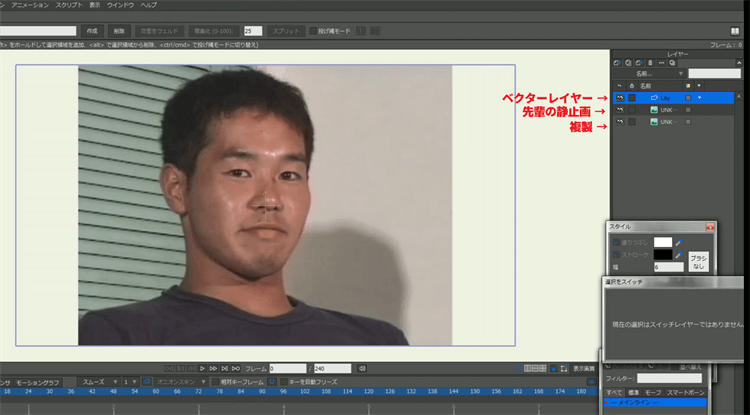Click frame 96 on the timeline ruler
This screenshot has width=750, height=415.
coord(283,391)
